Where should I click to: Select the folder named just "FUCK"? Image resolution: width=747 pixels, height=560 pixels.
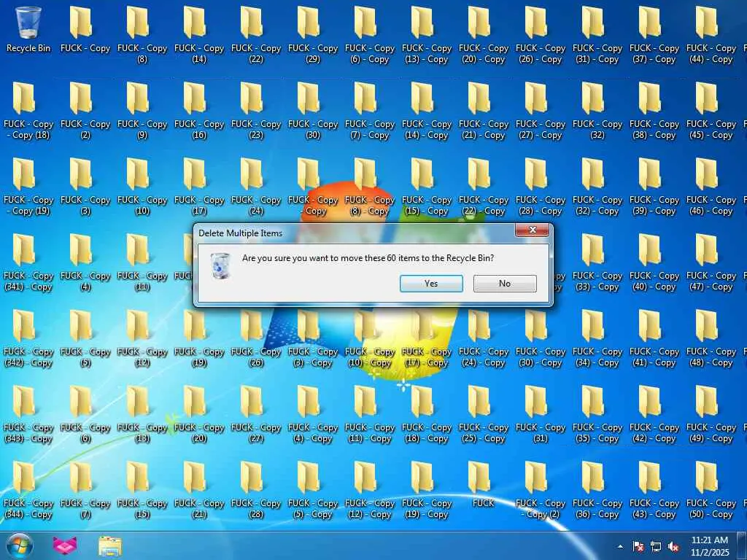tap(483, 484)
